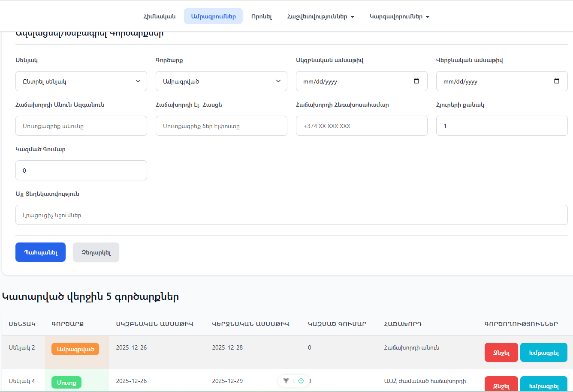Focus the Հաճախորդի Անուն Ազգանուն input
Viewport: 573px width, 392px height.
click(x=81, y=126)
